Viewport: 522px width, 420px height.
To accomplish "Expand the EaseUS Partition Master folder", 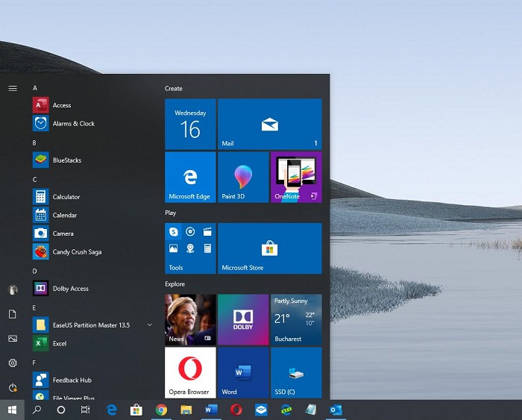I will (x=150, y=325).
